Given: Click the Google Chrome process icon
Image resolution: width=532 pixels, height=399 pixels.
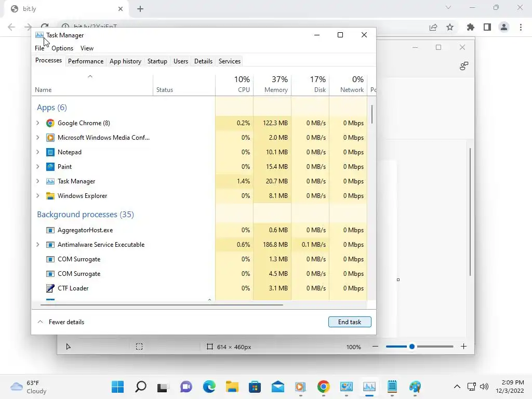Looking at the screenshot, I should tap(50, 123).
